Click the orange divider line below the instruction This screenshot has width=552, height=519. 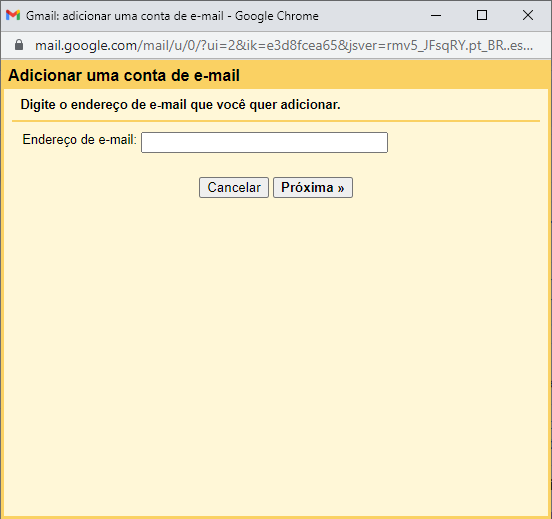pyautogui.click(x=276, y=121)
